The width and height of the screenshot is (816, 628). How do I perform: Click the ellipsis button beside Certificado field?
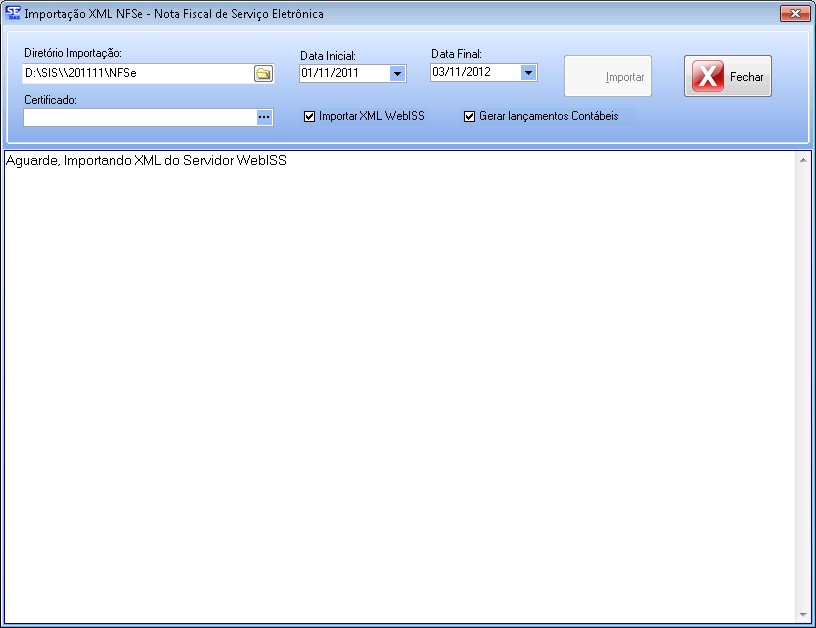[x=264, y=117]
